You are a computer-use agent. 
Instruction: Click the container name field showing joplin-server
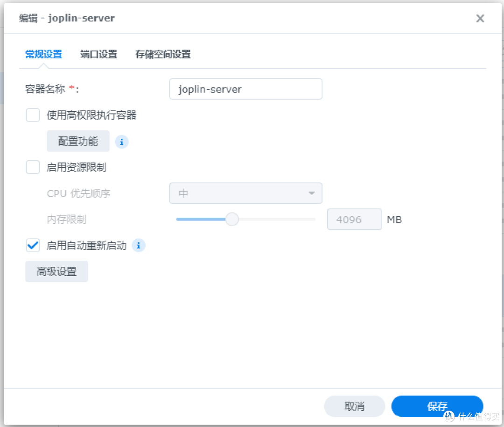[245, 89]
